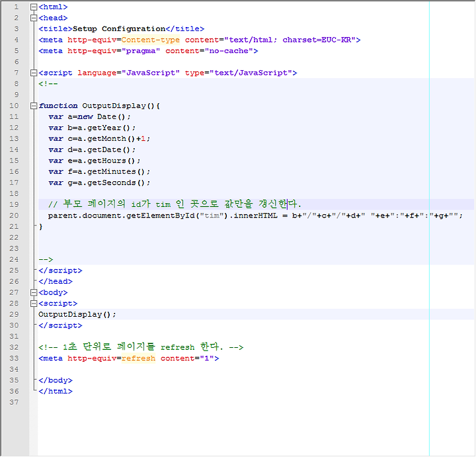Click the highlighted 'Content-type' attribute value
The height and width of the screenshot is (457, 476).
coord(151,40)
